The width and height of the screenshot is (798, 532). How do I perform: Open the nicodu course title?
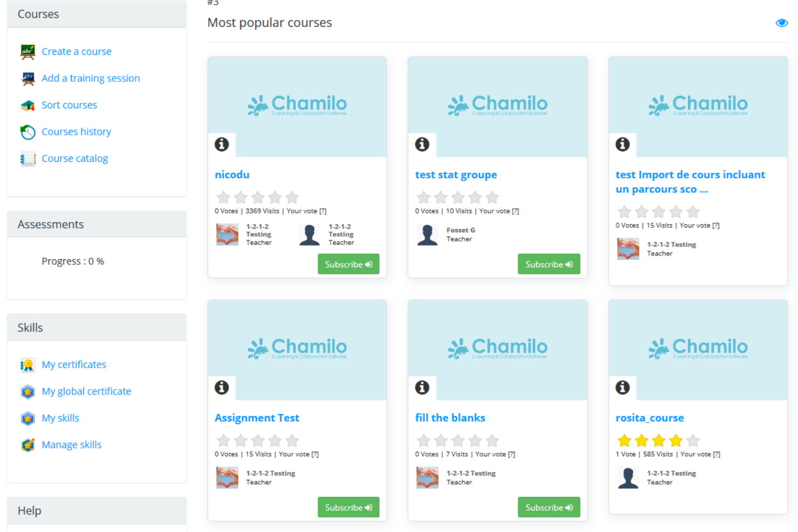coord(232,175)
